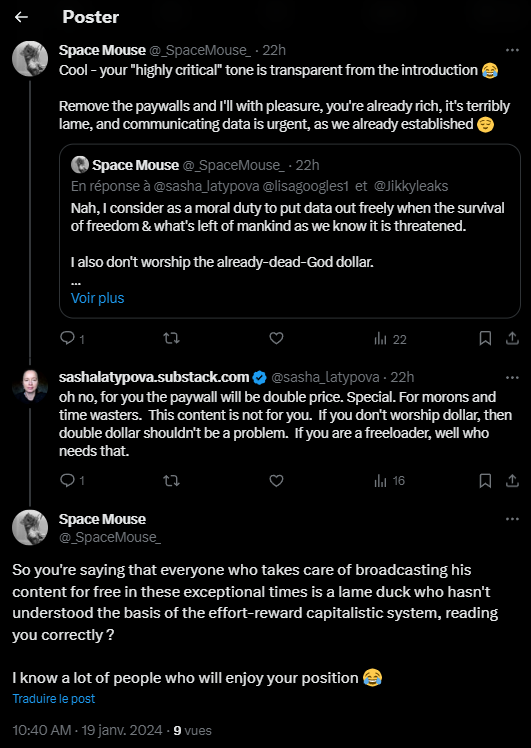Screen dimensions: 531x748
Task: Click Traduire le post link
Action: [53, 698]
